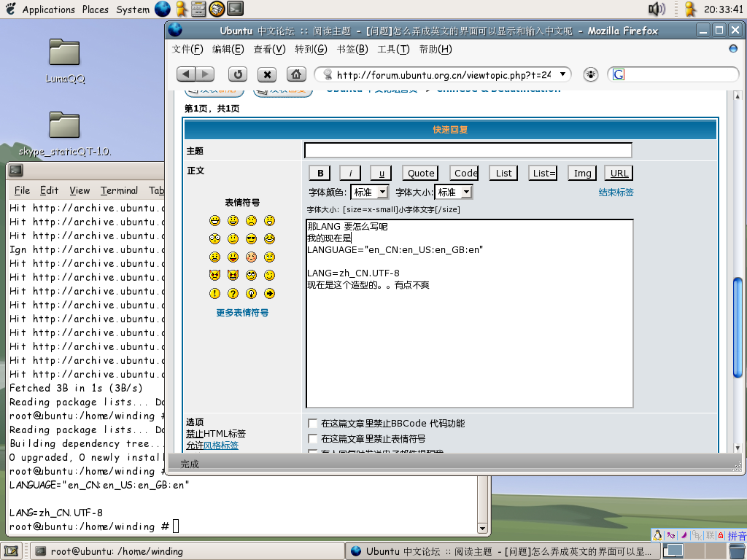This screenshot has height=560, width=747.
Task: Open the font color 字体颜色 dropdown
Action: pos(370,192)
